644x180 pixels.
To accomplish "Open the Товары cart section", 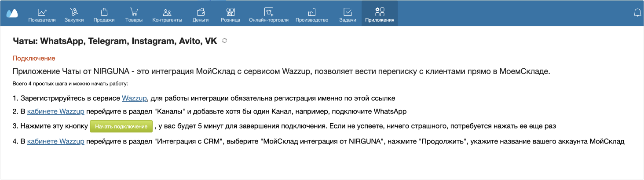I will 134,15.
